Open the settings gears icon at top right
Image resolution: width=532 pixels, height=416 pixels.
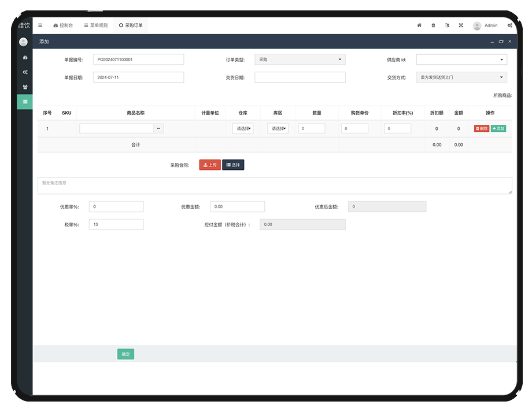[x=509, y=25]
